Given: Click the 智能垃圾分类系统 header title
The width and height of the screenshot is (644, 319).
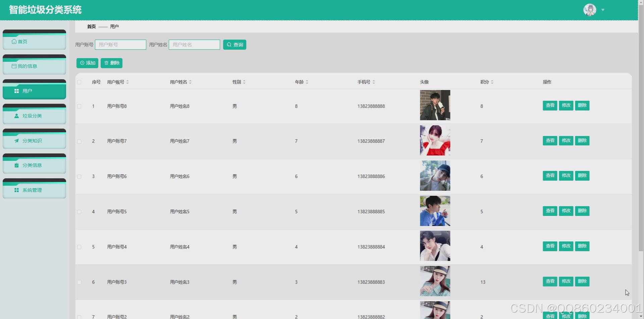Looking at the screenshot, I should point(45,10).
